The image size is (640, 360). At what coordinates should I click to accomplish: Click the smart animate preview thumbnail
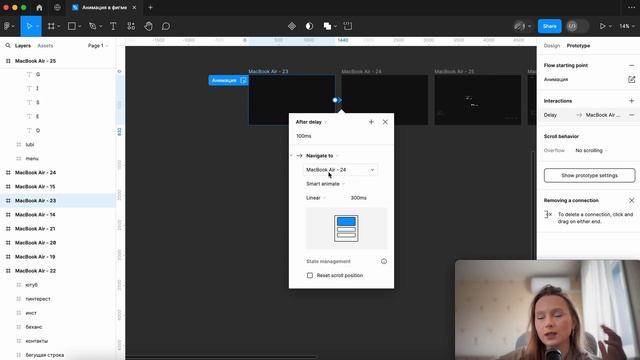click(346, 229)
